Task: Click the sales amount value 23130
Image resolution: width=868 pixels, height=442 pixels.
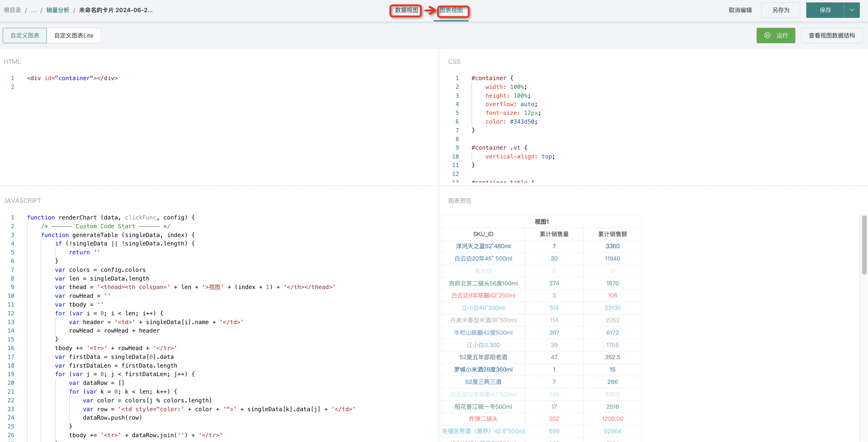Action: pyautogui.click(x=612, y=308)
